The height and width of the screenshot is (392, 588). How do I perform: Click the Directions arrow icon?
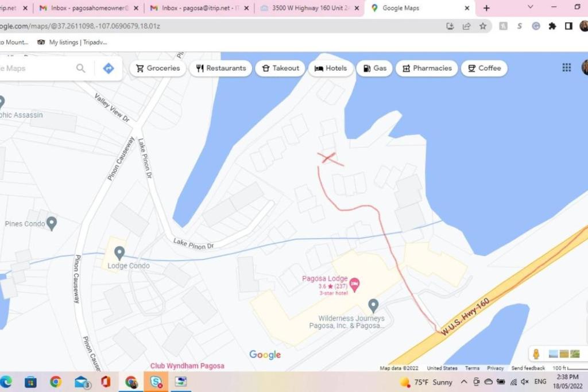click(109, 68)
